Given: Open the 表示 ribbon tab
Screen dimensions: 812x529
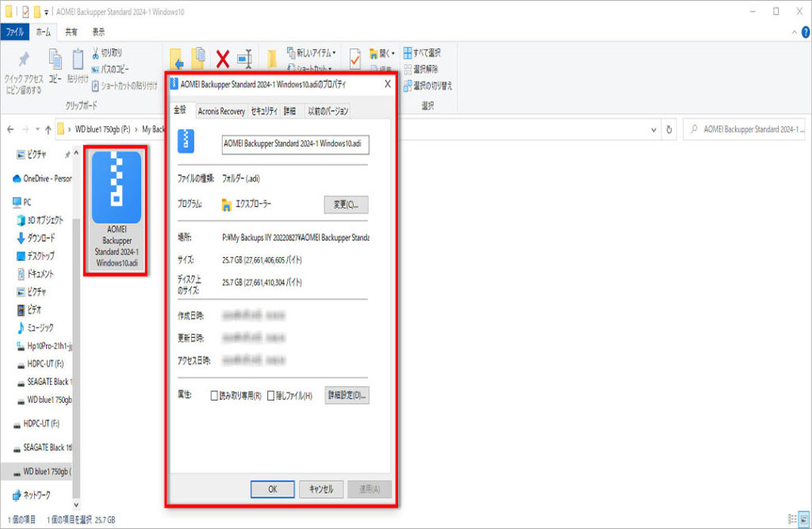Looking at the screenshot, I should click(98, 33).
